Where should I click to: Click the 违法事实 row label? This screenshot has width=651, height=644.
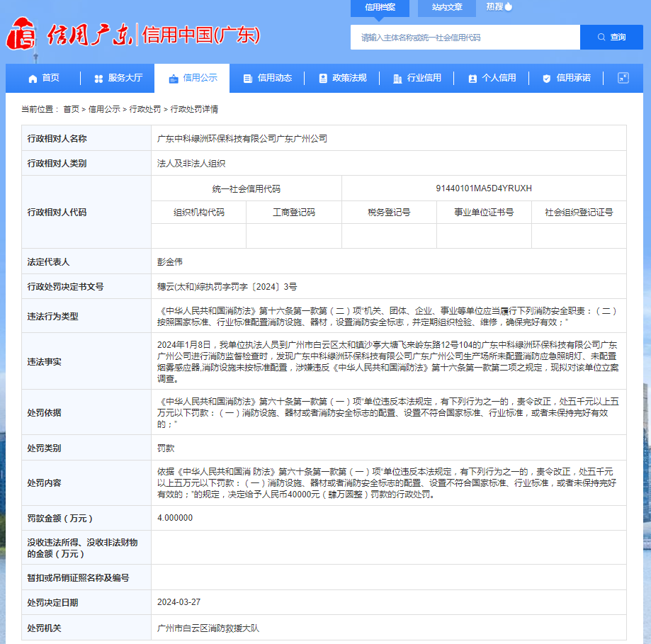tap(44, 362)
